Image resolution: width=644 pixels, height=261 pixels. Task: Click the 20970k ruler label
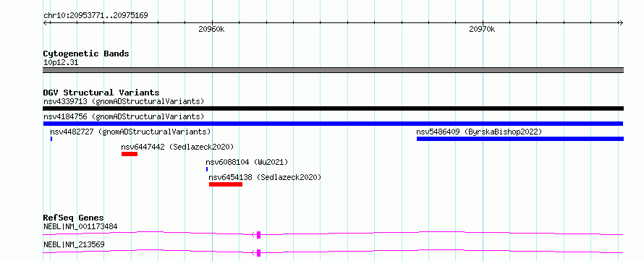tap(482, 29)
